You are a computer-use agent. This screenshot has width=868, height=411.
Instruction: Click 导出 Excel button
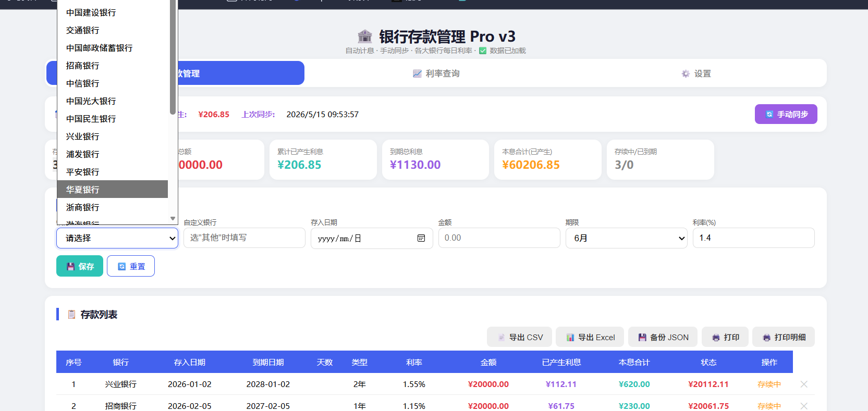[591, 337]
